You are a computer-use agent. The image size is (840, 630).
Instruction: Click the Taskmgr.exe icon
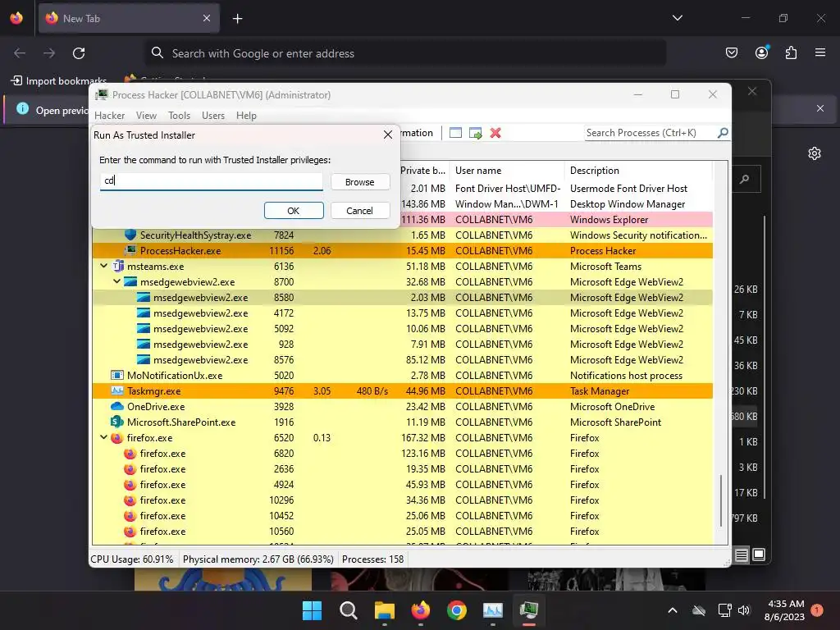[117, 390]
